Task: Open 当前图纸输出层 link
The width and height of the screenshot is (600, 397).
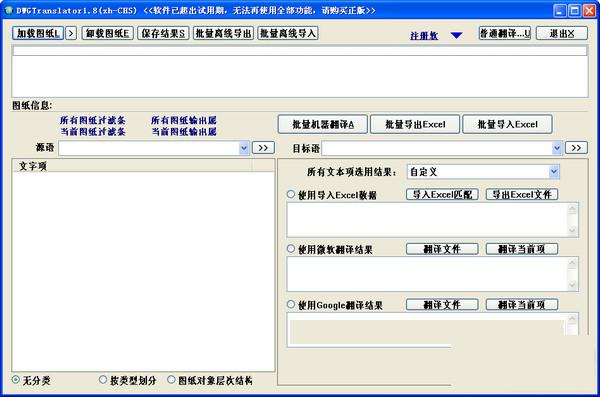Action: click(x=184, y=132)
